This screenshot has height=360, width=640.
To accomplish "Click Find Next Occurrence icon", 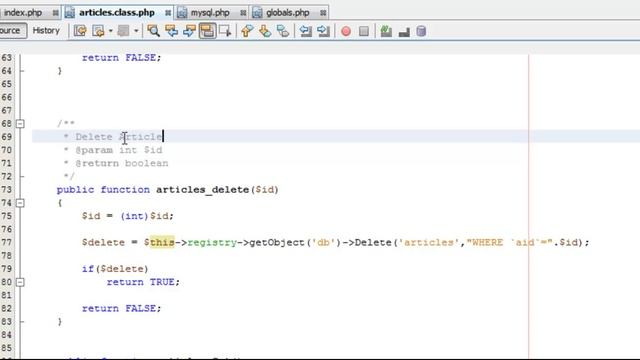I will [x=189, y=31].
